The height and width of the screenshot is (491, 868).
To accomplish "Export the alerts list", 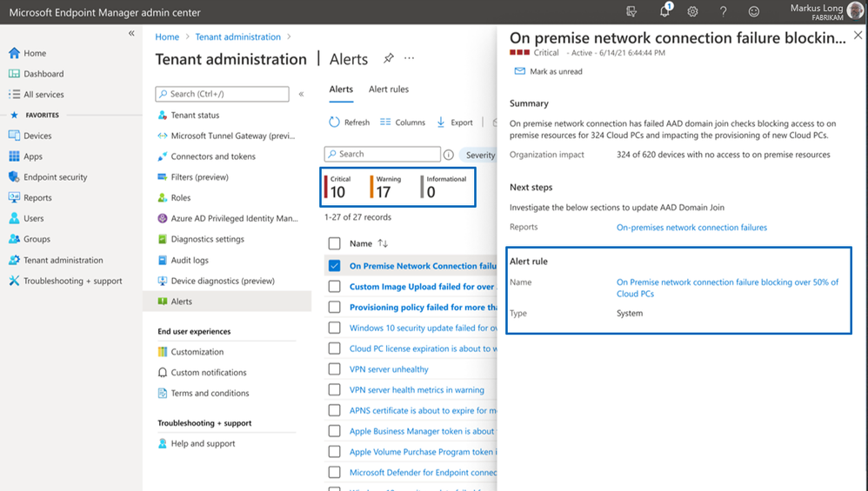I will point(455,123).
